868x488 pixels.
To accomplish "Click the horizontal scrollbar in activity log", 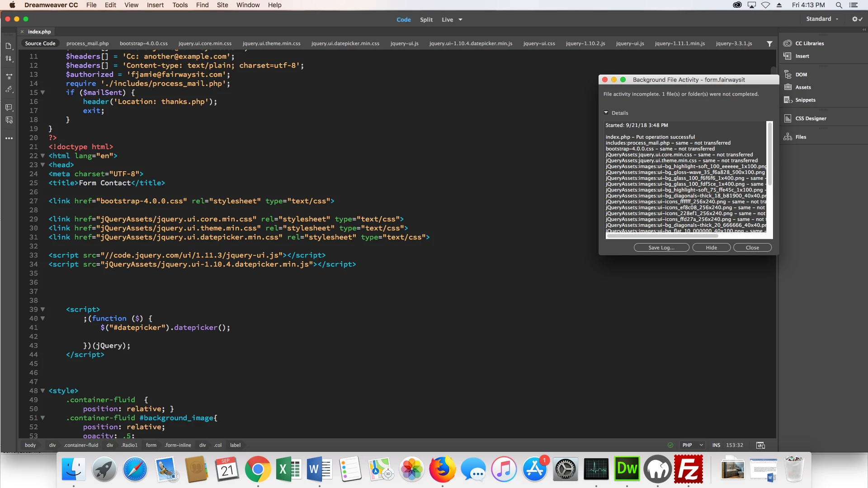I will (x=662, y=235).
